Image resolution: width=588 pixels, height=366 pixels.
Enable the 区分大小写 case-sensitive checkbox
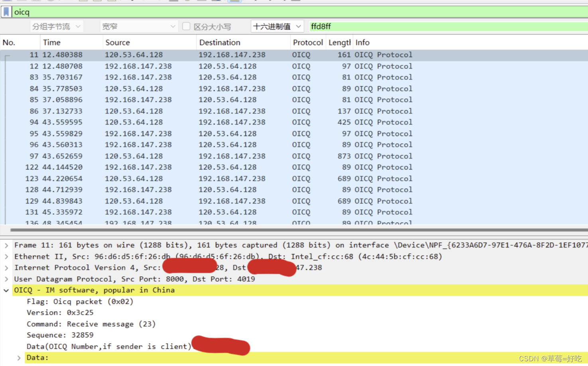click(186, 26)
